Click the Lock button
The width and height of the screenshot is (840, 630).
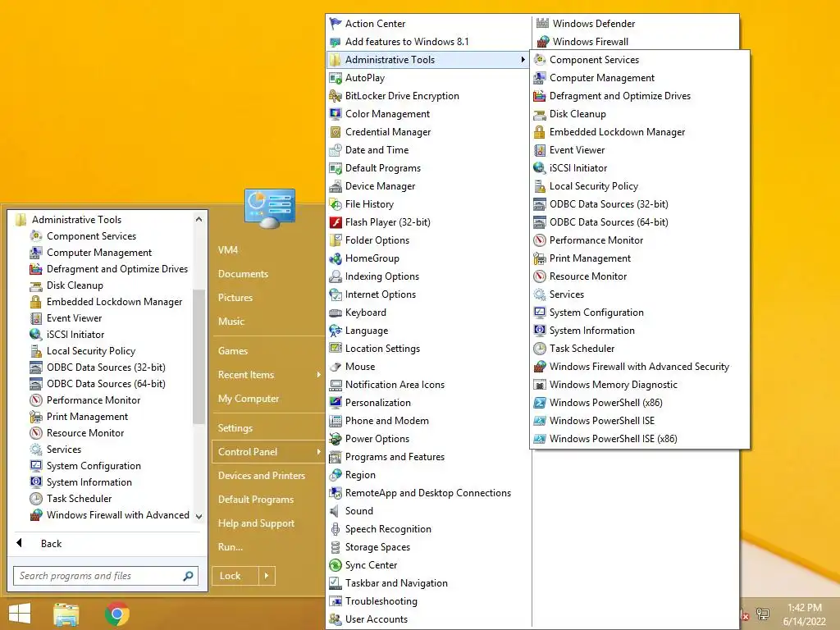pyautogui.click(x=235, y=576)
